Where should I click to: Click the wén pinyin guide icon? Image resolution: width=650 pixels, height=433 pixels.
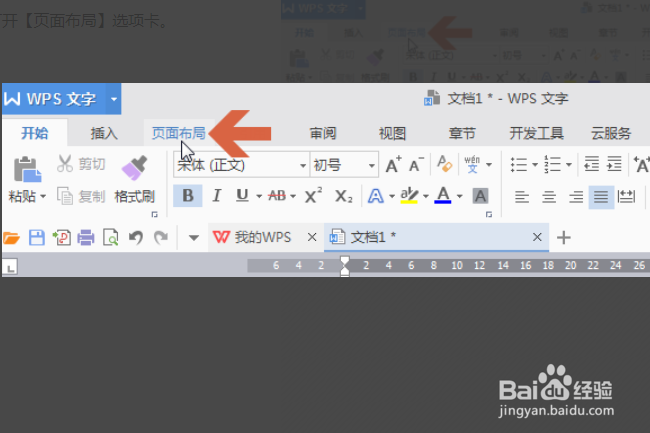[x=472, y=164]
